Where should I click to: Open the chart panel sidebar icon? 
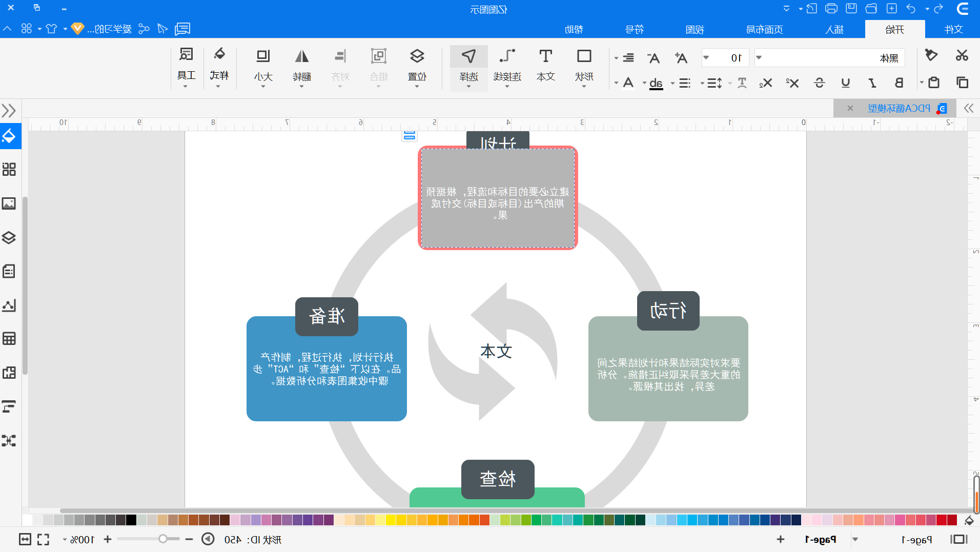point(9,305)
